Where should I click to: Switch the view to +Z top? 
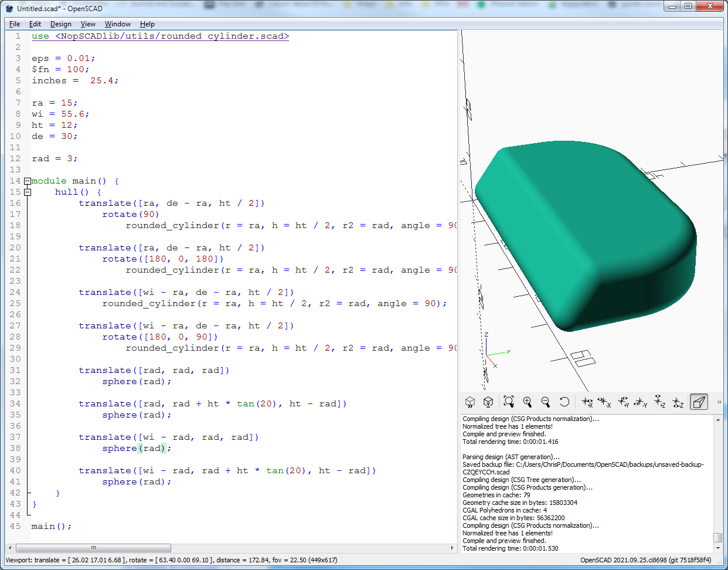point(659,402)
